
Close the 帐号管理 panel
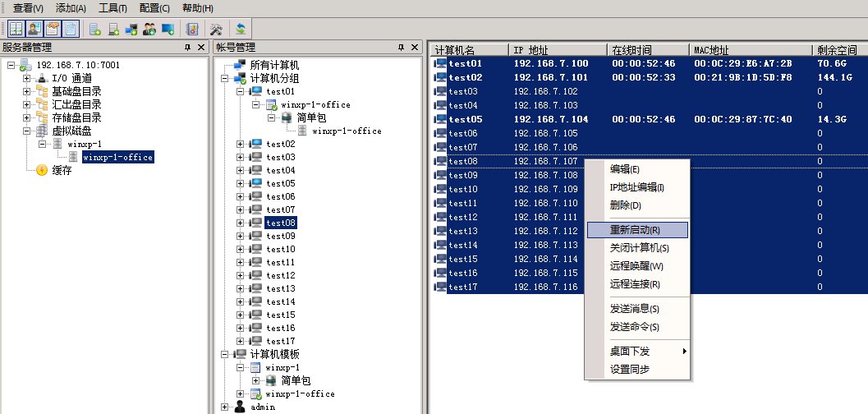(415, 48)
